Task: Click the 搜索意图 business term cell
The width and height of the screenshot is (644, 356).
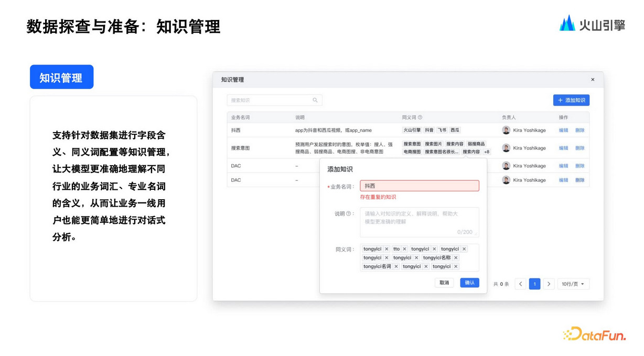Action: coord(240,148)
